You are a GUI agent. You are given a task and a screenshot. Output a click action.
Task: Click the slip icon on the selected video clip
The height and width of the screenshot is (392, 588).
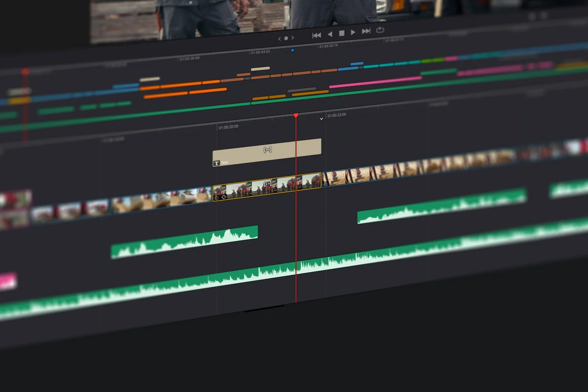tap(268, 183)
